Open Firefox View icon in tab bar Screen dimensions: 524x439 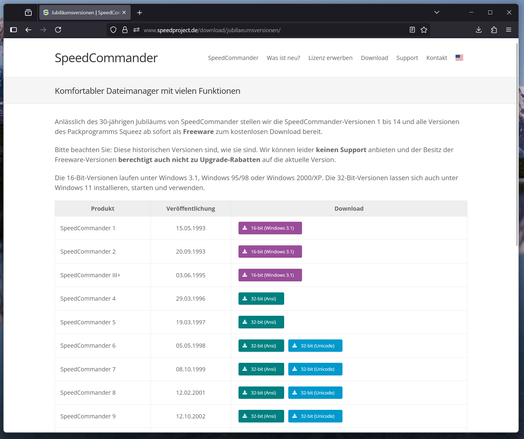point(28,13)
